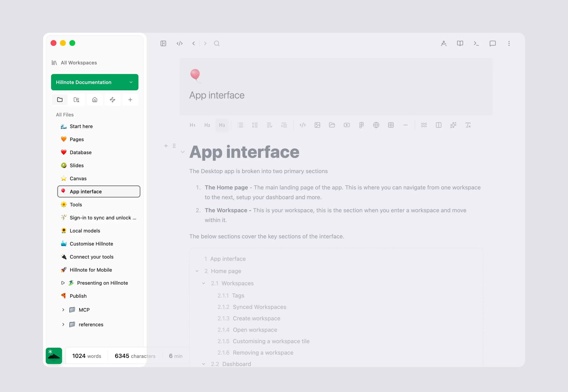Open Hillnote Documentation workspace dropdown
568x392 pixels.
[x=95, y=82]
